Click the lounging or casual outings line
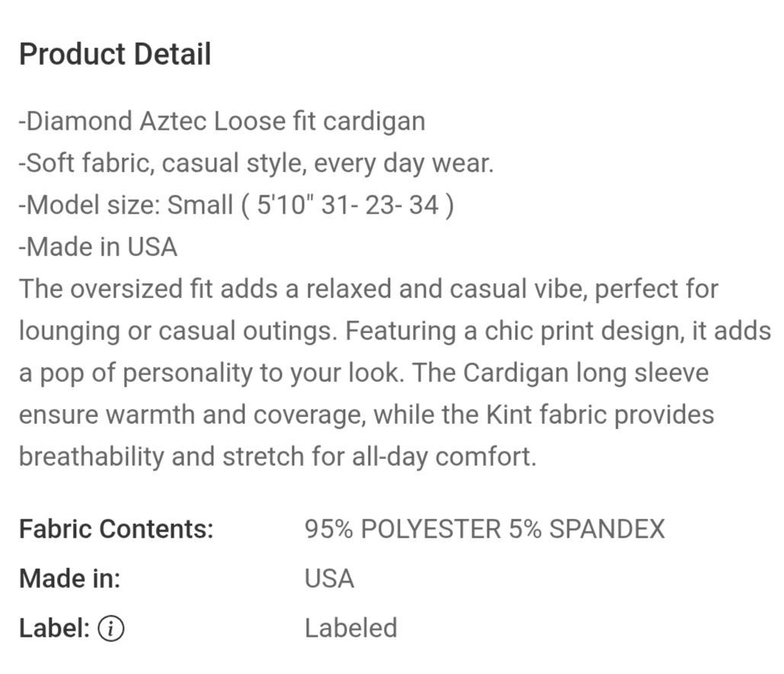784x674 pixels. 395,331
